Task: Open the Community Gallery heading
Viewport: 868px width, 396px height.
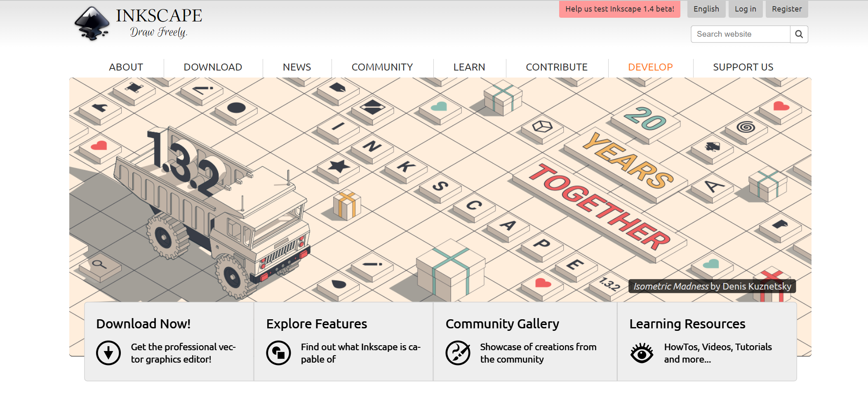Action: [502, 324]
